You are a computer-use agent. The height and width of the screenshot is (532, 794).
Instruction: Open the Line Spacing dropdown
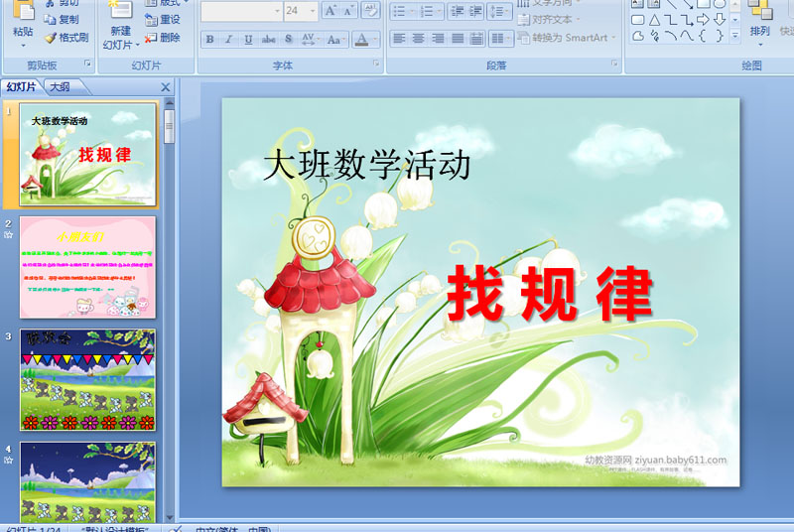point(499,11)
